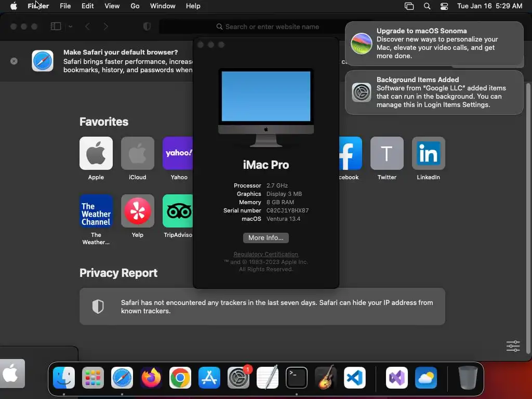Click the 8 GB RAM memory value
Image resolution: width=532 pixels, height=399 pixels.
280,202
